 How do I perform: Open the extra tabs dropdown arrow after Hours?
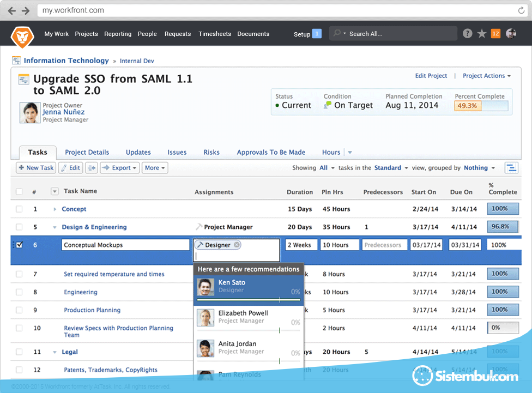point(350,153)
